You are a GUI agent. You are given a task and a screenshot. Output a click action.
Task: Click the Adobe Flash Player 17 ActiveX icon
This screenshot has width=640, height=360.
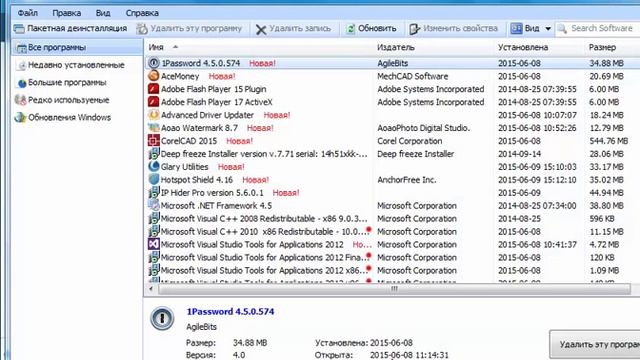tap(153, 102)
